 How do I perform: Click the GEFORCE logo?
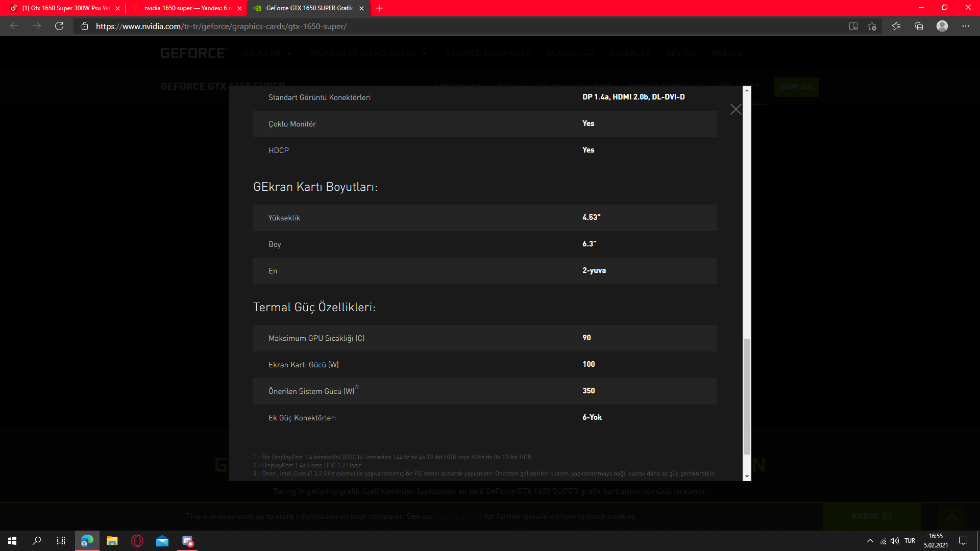pyautogui.click(x=194, y=53)
